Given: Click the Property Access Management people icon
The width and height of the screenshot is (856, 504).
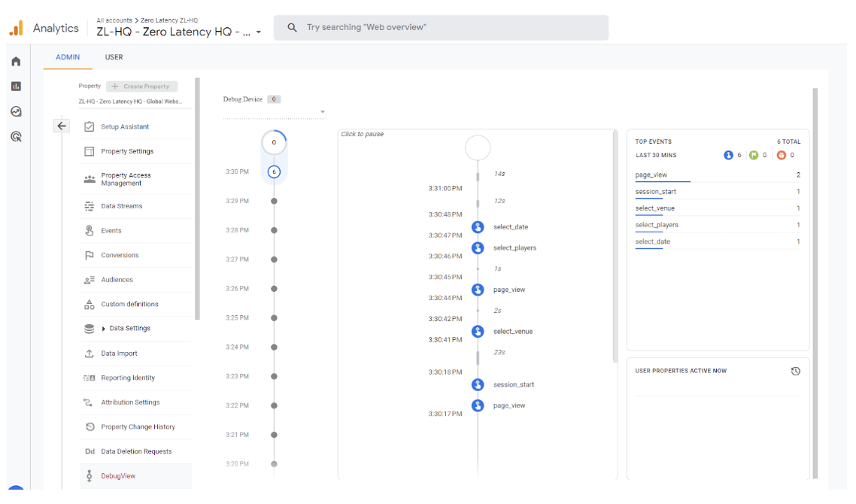Looking at the screenshot, I should click(89, 179).
